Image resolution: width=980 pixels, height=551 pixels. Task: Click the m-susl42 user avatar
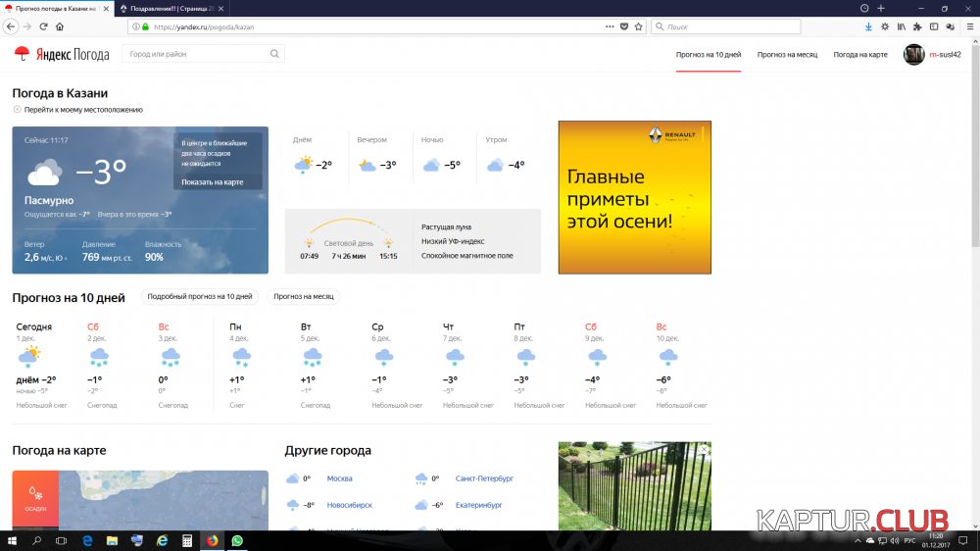coord(913,55)
